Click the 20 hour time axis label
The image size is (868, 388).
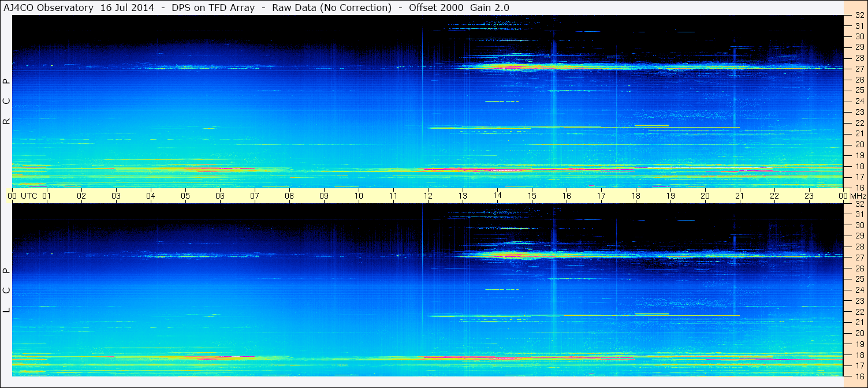click(x=705, y=196)
